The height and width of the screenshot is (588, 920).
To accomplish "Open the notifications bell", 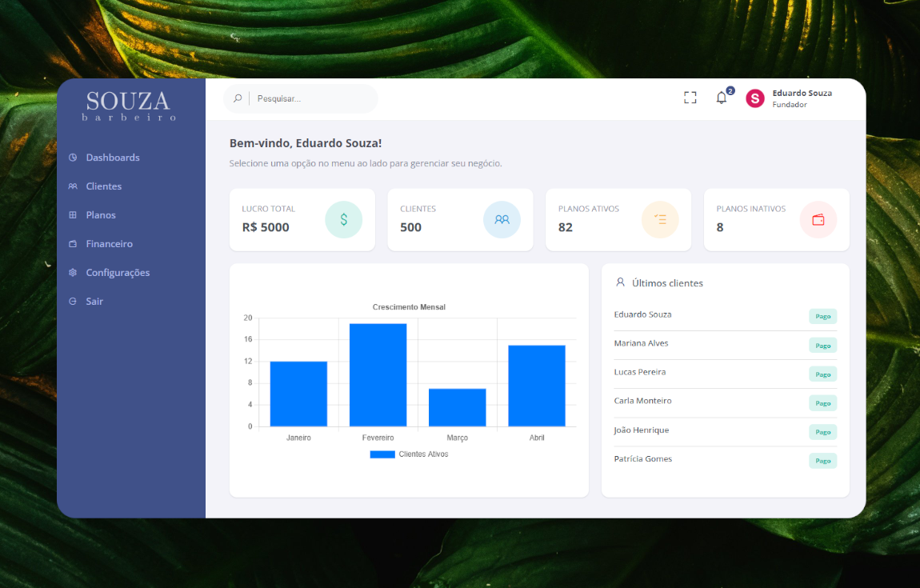I will (x=721, y=98).
